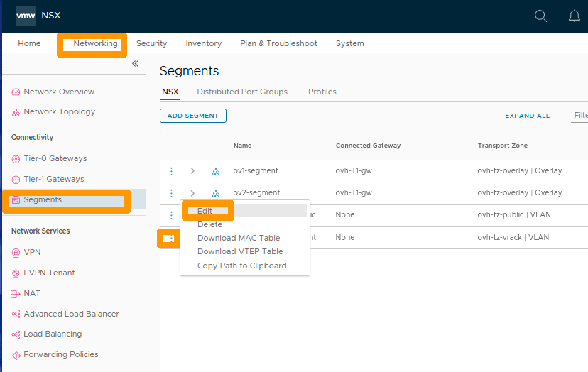
Task: Click the search magnifier icon in header
Action: [x=540, y=16]
